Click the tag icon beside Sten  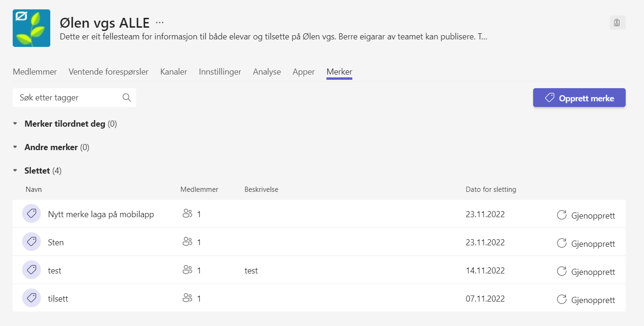[x=31, y=242]
